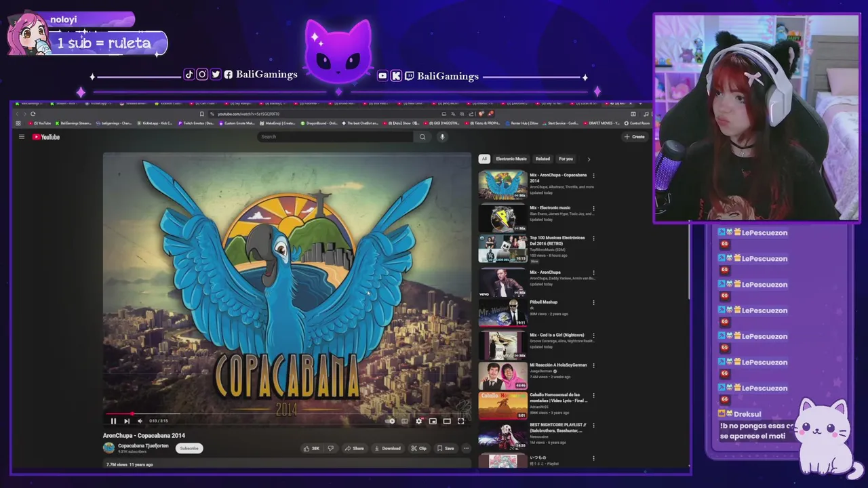Open more actions three-dot menu below video
Screen dimensions: 868x488
(466, 448)
